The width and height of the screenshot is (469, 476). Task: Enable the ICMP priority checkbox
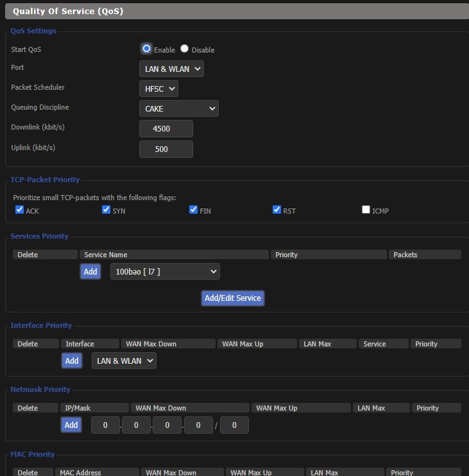(x=366, y=210)
